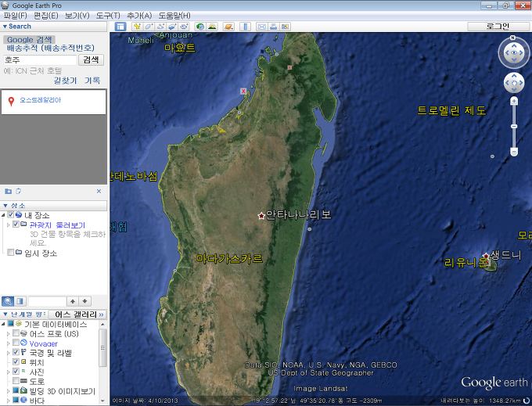Choose the Add Image Overlay tool
Viewport: 532px width, 406px height.
pos(172,27)
